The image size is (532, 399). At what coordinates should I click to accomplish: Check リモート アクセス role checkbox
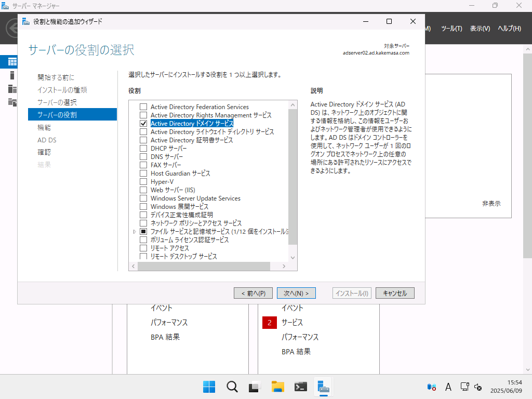[x=143, y=248]
